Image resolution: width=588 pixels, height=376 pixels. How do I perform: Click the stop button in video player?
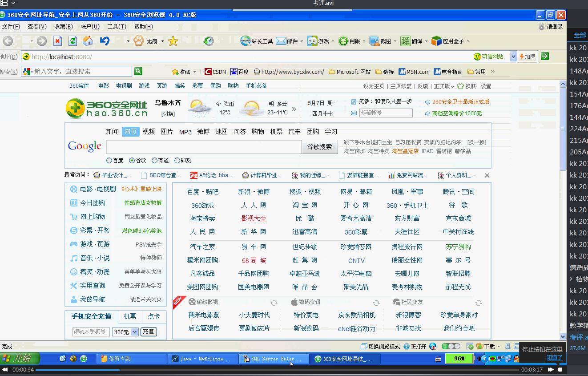point(560,370)
